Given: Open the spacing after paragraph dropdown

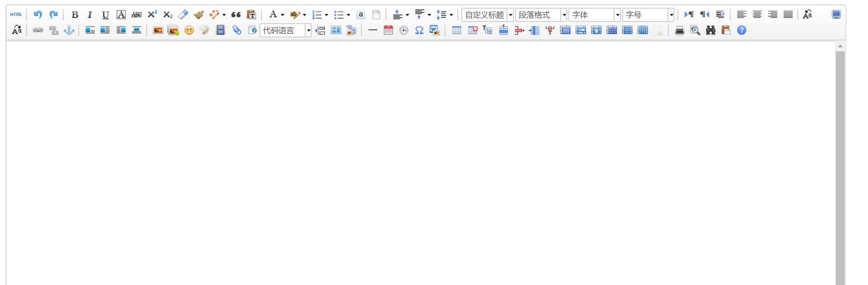Looking at the screenshot, I should 429,15.
